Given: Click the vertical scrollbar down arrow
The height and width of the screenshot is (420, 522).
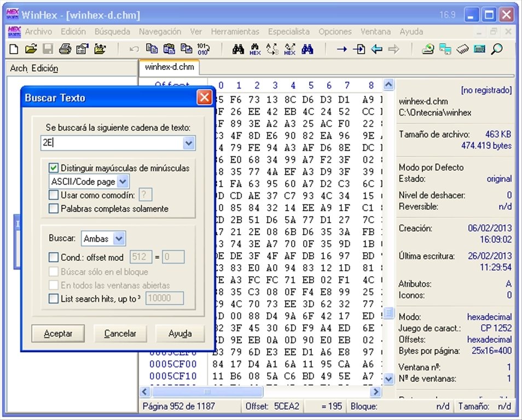Looking at the screenshot, I should click(x=388, y=378).
